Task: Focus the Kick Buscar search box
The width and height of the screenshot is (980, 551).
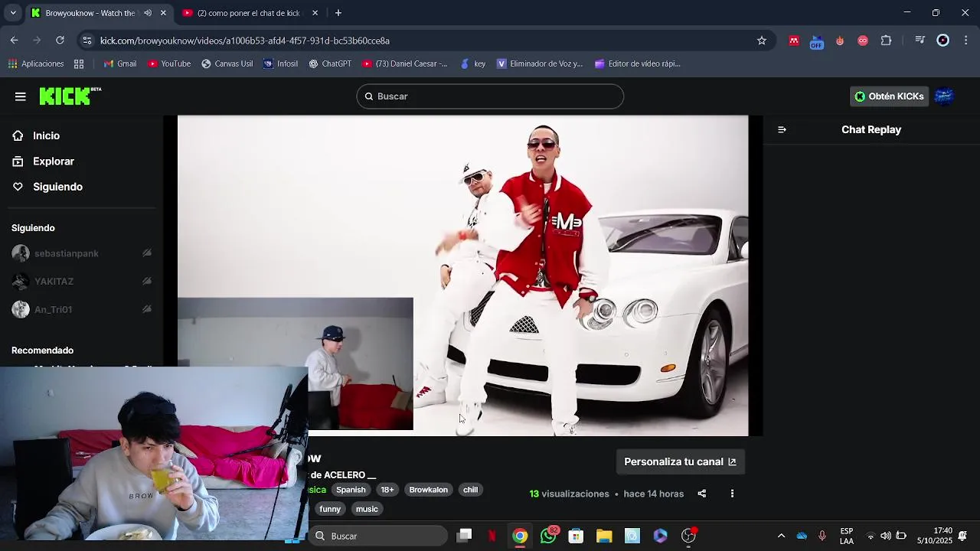Action: tap(490, 96)
